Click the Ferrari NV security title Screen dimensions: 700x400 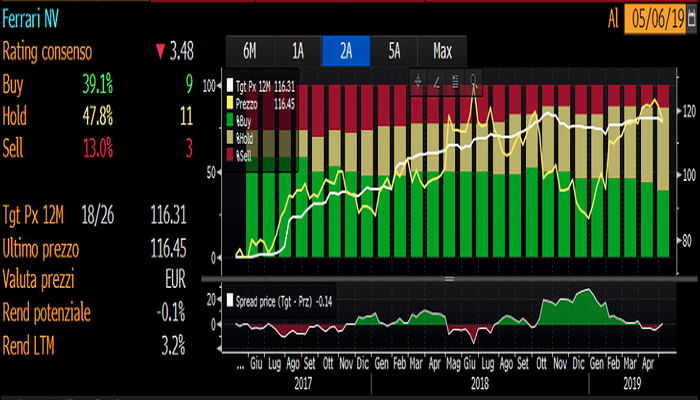pos(30,20)
